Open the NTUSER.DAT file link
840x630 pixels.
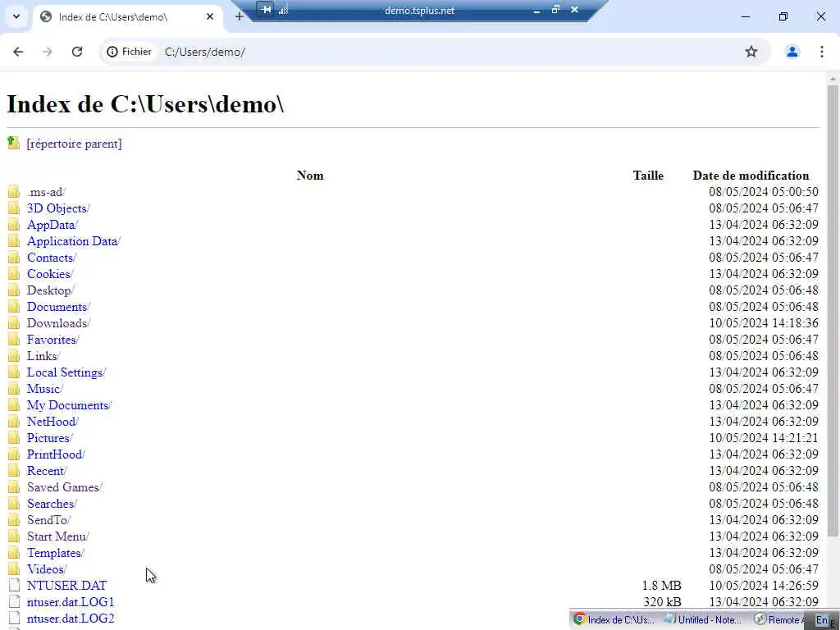(x=67, y=586)
